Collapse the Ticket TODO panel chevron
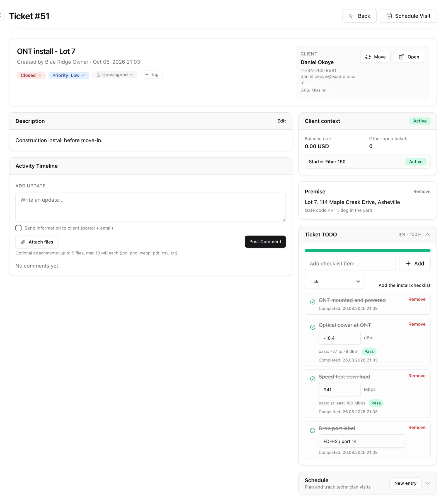 [x=427, y=235]
